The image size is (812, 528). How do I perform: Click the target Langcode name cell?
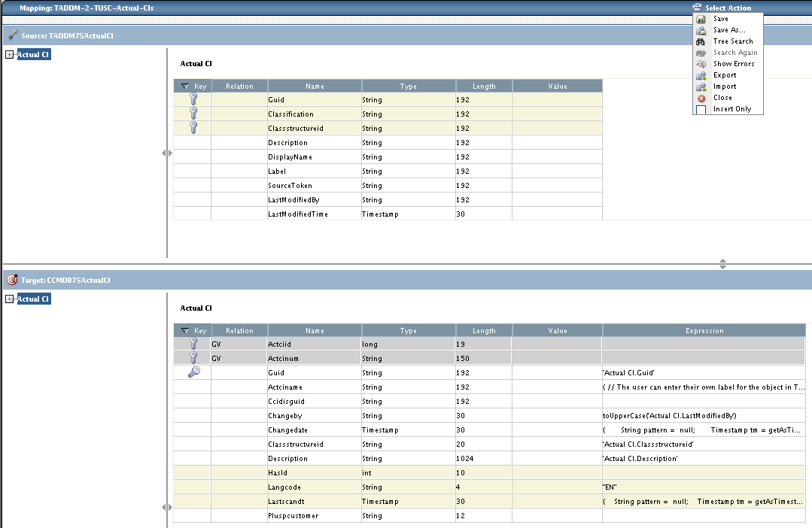click(315, 487)
